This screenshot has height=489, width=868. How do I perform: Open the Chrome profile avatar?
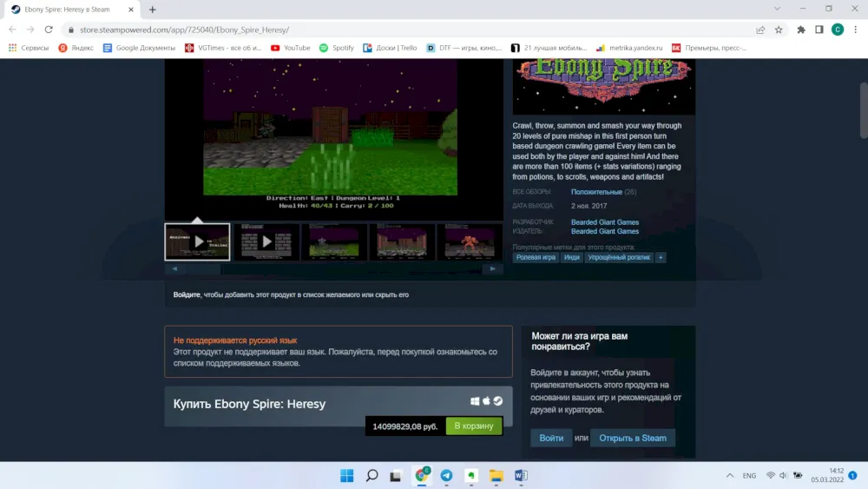(838, 30)
